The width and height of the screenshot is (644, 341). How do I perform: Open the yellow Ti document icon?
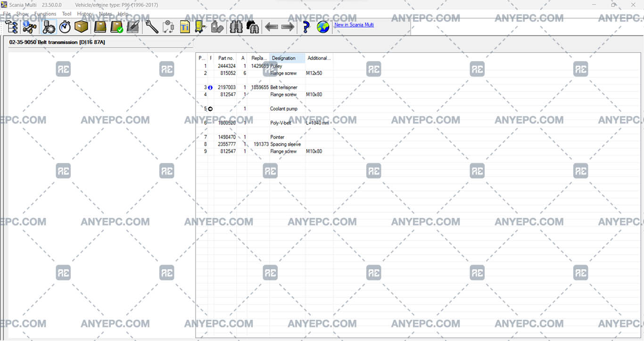(x=185, y=27)
